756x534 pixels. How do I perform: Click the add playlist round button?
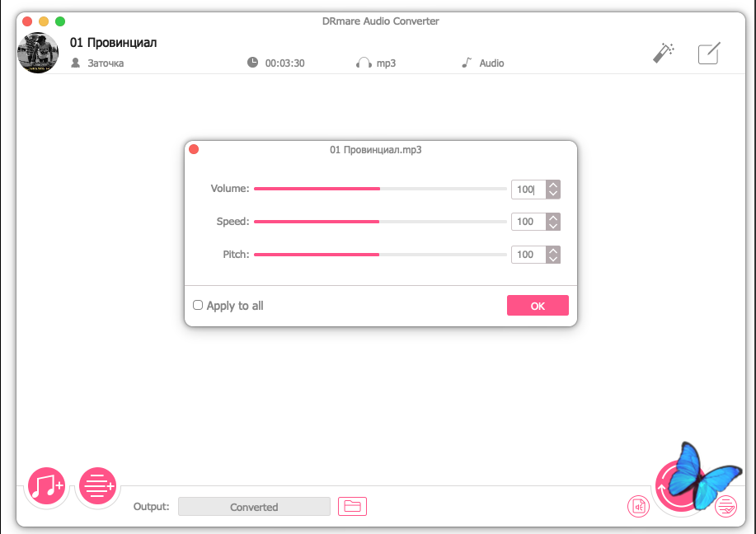[x=97, y=486]
